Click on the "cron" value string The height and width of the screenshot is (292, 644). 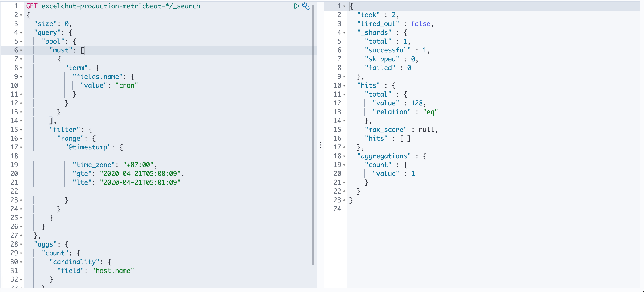tap(126, 86)
